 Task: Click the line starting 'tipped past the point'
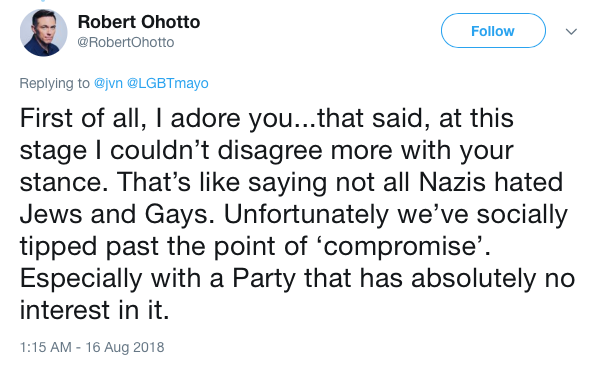(x=255, y=246)
